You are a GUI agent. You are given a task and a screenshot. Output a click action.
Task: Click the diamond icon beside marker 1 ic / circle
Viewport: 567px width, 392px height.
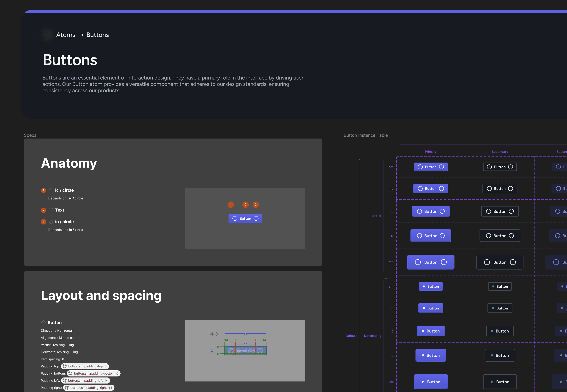[x=51, y=190]
